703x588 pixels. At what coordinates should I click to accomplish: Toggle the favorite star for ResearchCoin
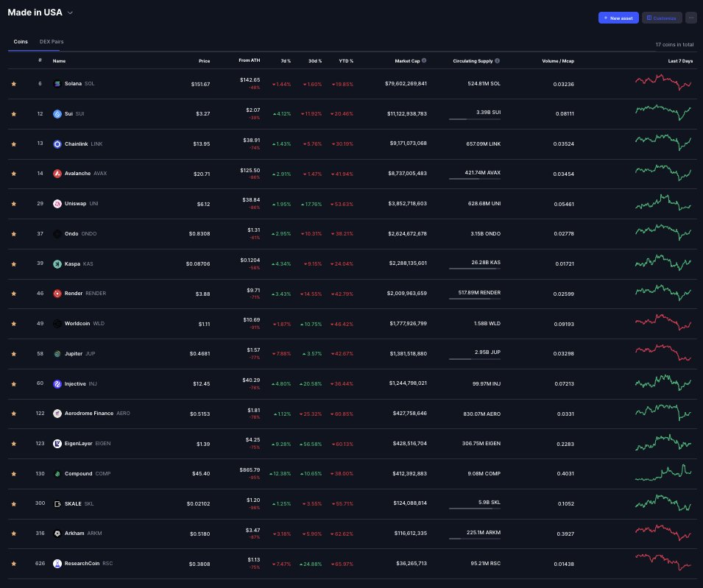14,564
